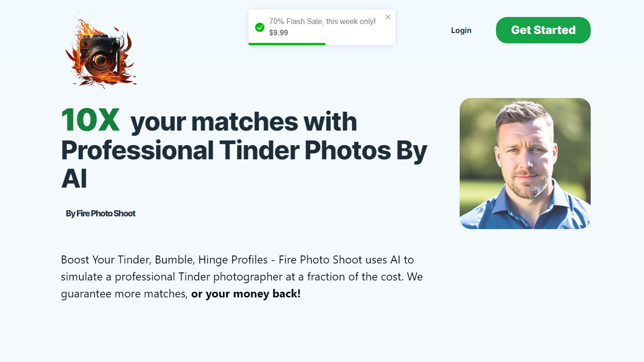This screenshot has width=644, height=362.
Task: Select the $9.99 price in notification
Action: point(279,33)
